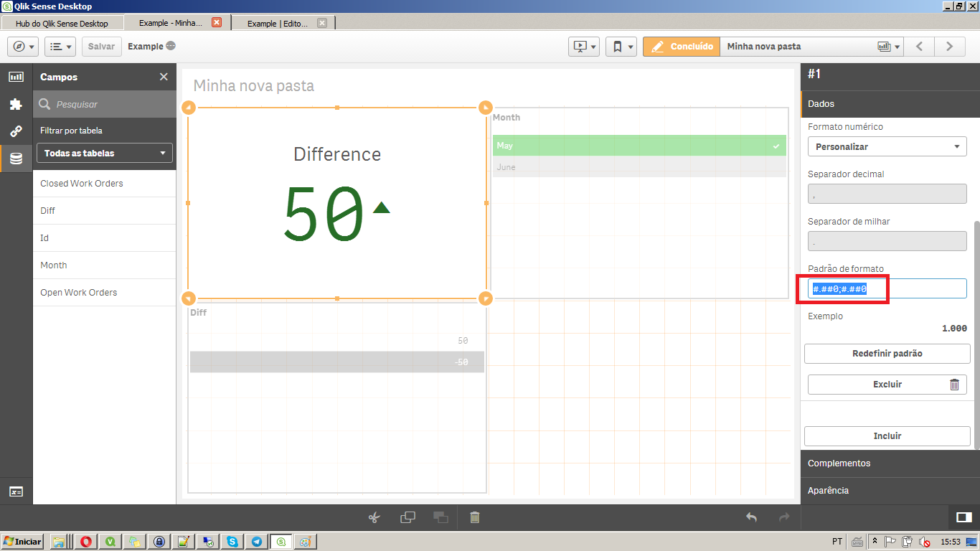Viewport: 980px width, 551px height.
Task: Expand the Aparência section
Action: [x=890, y=491]
